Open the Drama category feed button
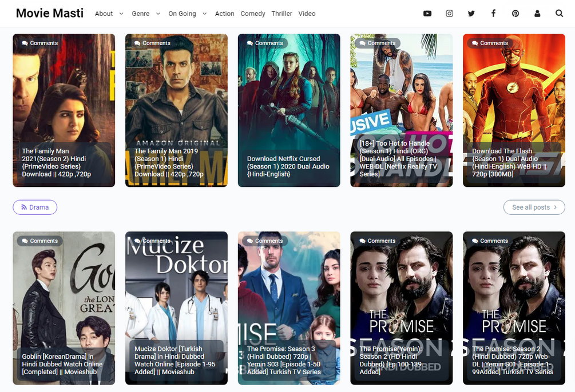This screenshot has width=575, height=392. pyautogui.click(x=35, y=207)
